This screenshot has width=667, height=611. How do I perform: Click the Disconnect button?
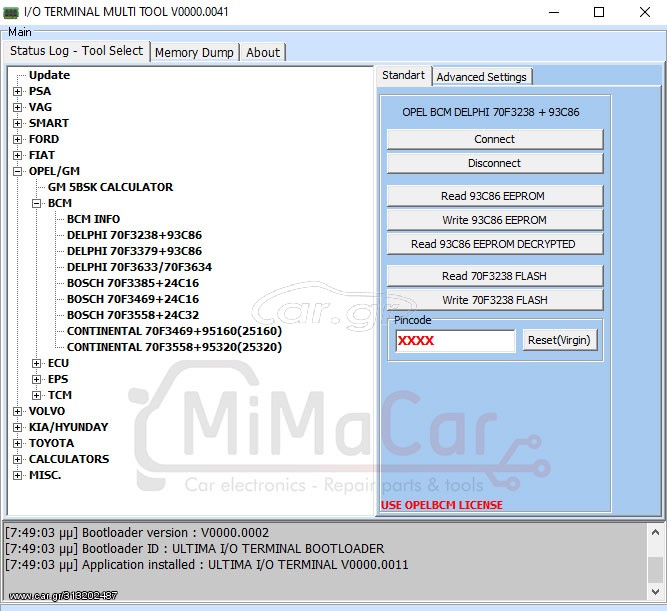pyautogui.click(x=495, y=163)
